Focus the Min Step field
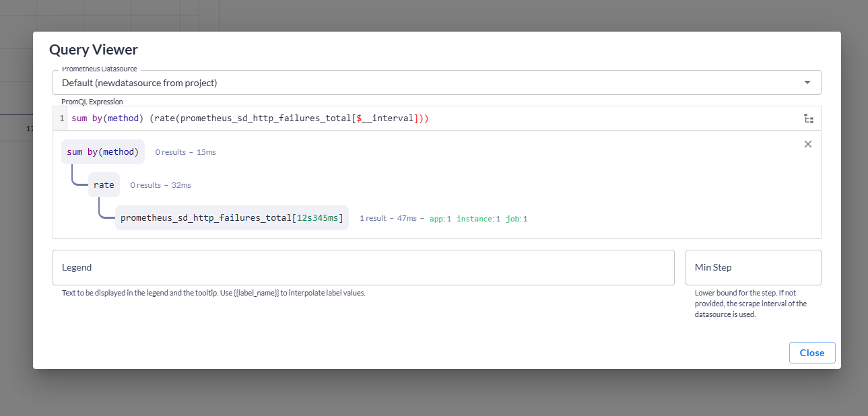The image size is (868, 416). click(752, 267)
